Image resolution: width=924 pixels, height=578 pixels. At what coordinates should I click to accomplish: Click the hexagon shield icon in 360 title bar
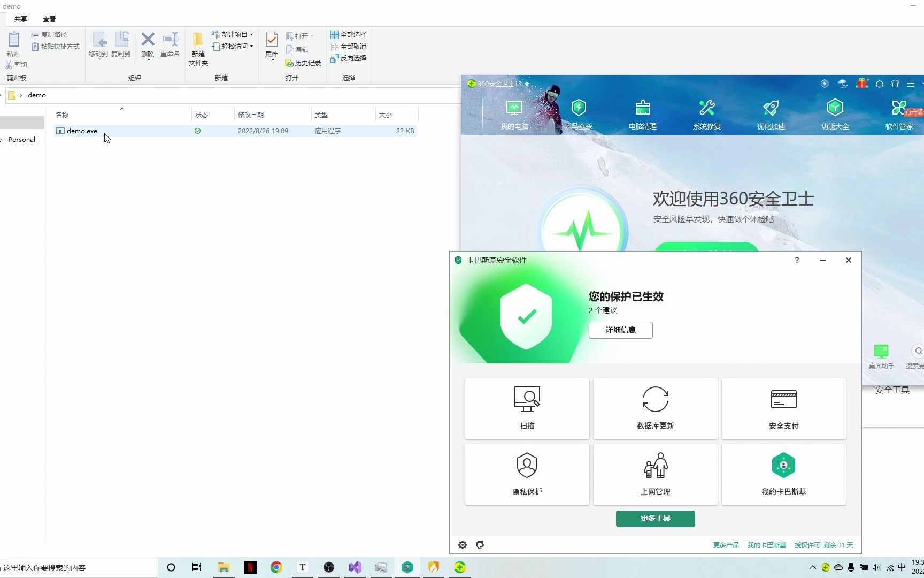(825, 83)
